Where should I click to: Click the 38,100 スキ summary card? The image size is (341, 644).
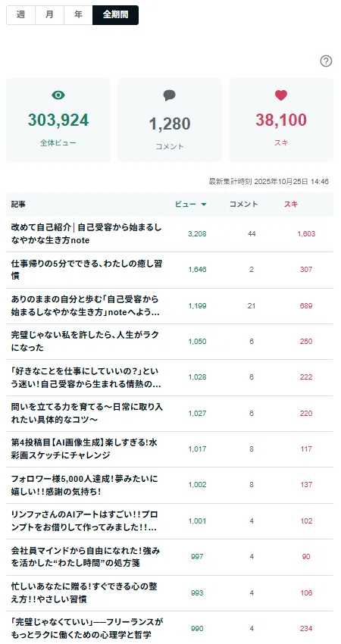(281, 120)
